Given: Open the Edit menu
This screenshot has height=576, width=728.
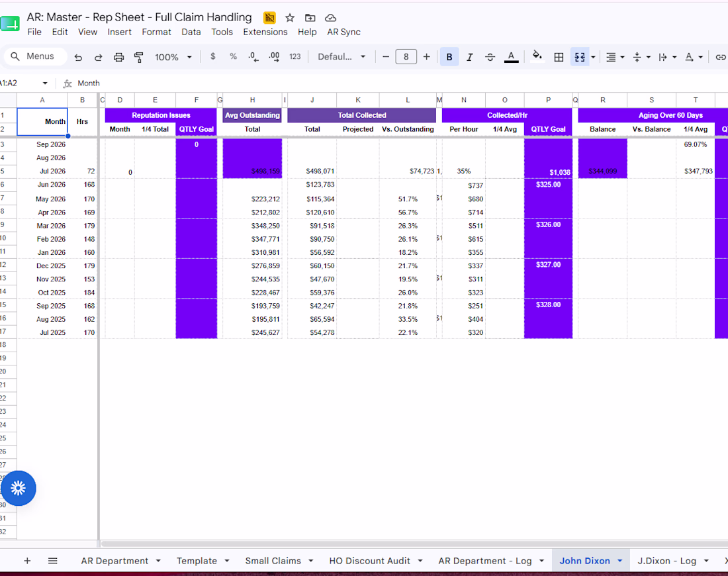Looking at the screenshot, I should (x=60, y=32).
